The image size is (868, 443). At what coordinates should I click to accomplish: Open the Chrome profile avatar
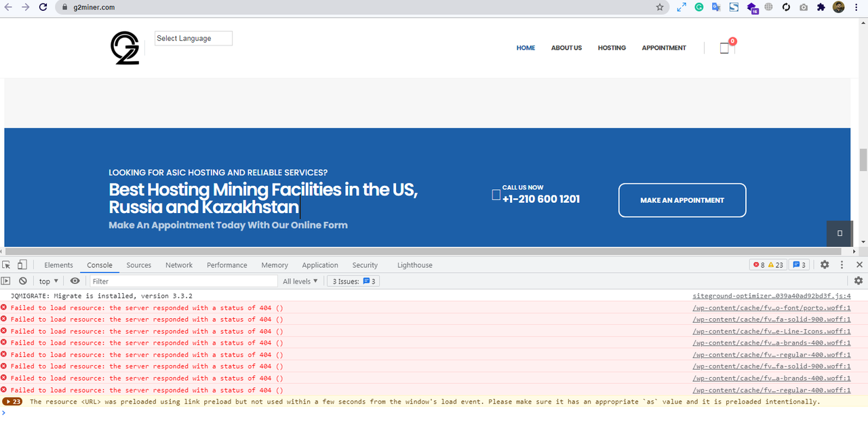[839, 7]
